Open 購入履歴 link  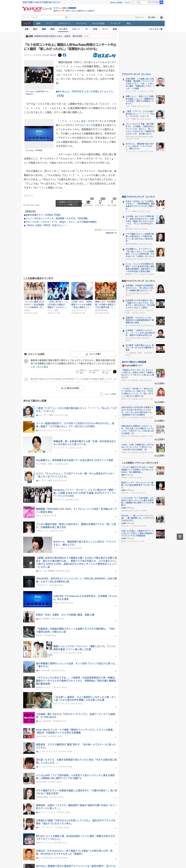pyautogui.click(x=152, y=17)
